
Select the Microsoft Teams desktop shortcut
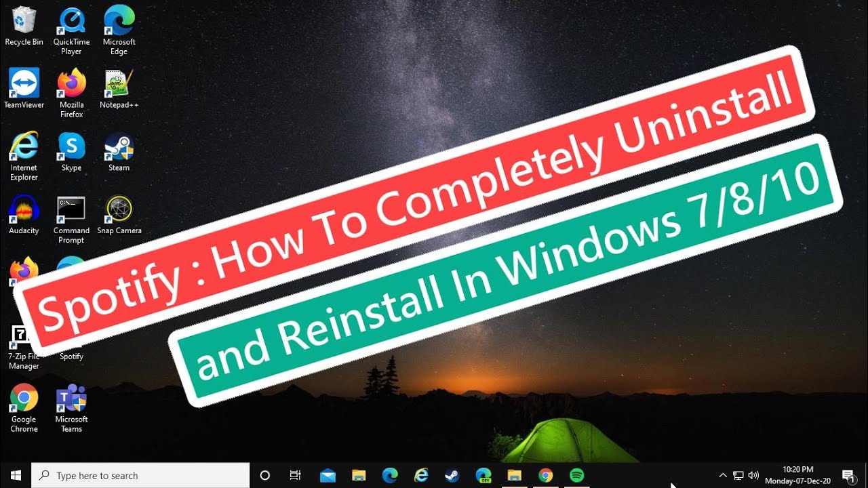(71, 409)
